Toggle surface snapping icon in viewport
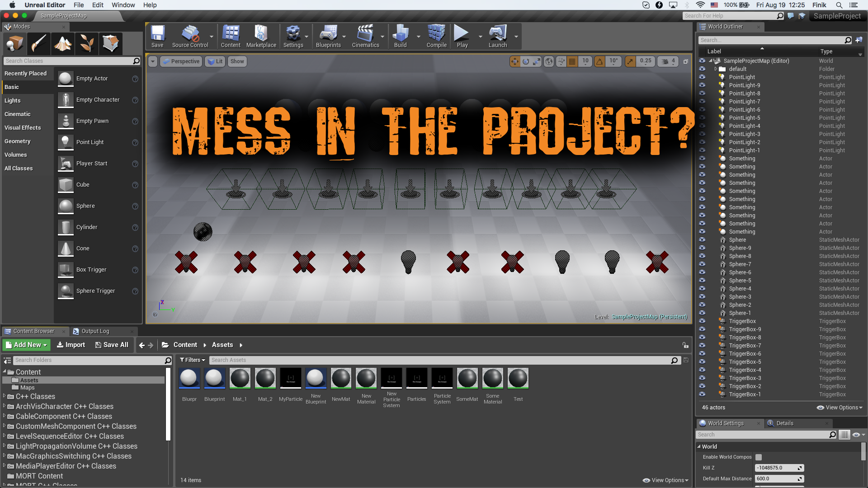The height and width of the screenshot is (488, 868). [x=561, y=61]
